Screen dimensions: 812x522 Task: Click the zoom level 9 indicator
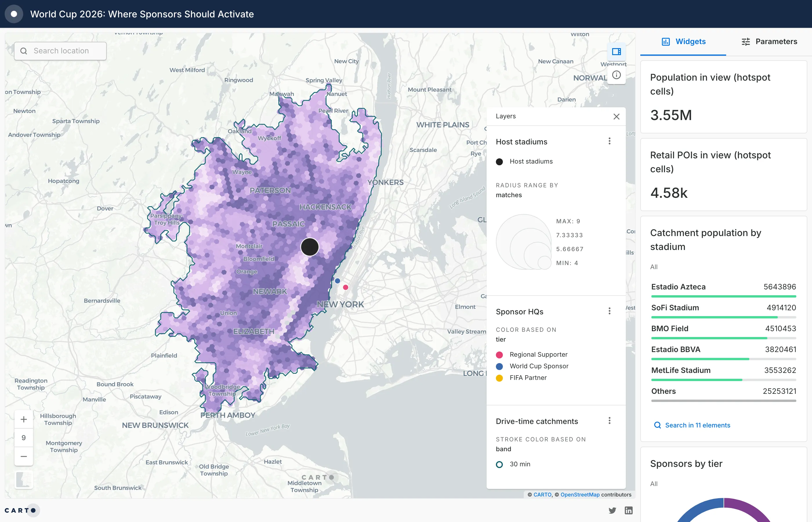click(24, 438)
